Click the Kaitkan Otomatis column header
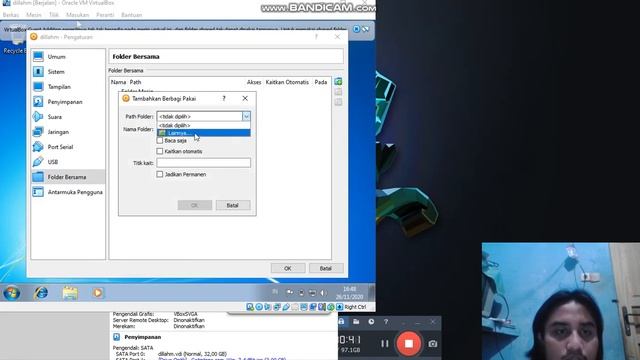 click(x=287, y=82)
